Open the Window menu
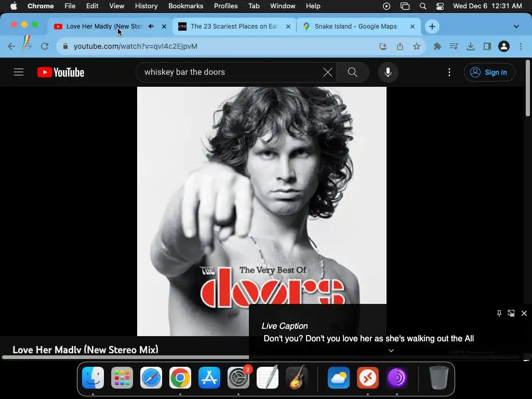 [x=283, y=6]
